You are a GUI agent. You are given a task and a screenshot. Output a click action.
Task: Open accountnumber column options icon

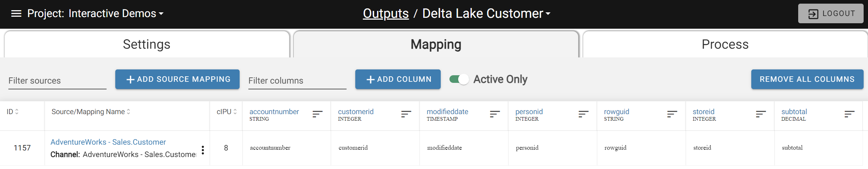tap(317, 114)
